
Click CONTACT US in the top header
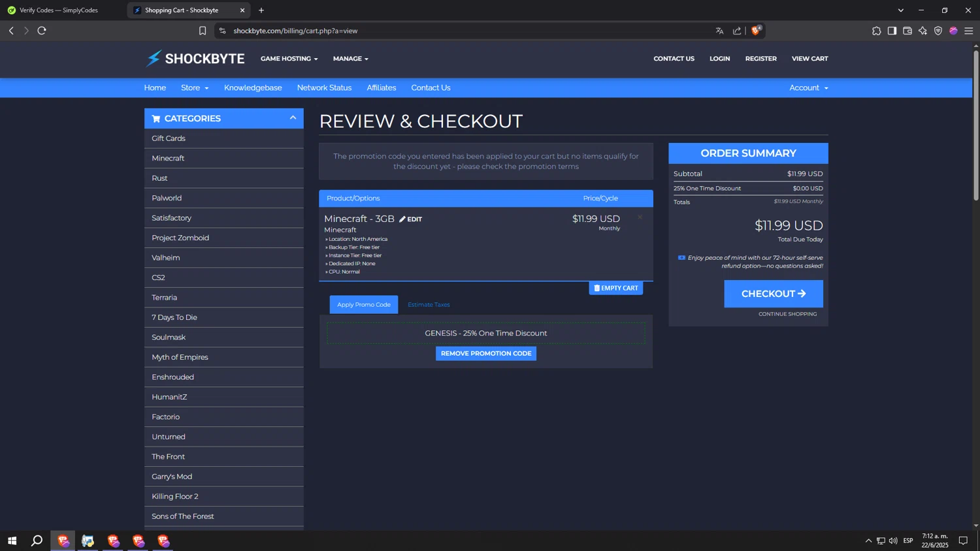674,59
